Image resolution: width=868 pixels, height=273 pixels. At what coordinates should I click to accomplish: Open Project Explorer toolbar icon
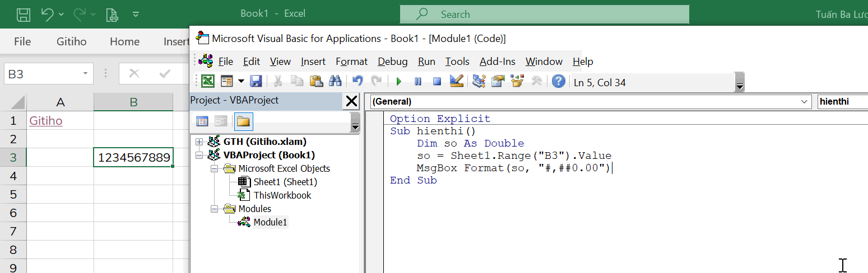[479, 82]
